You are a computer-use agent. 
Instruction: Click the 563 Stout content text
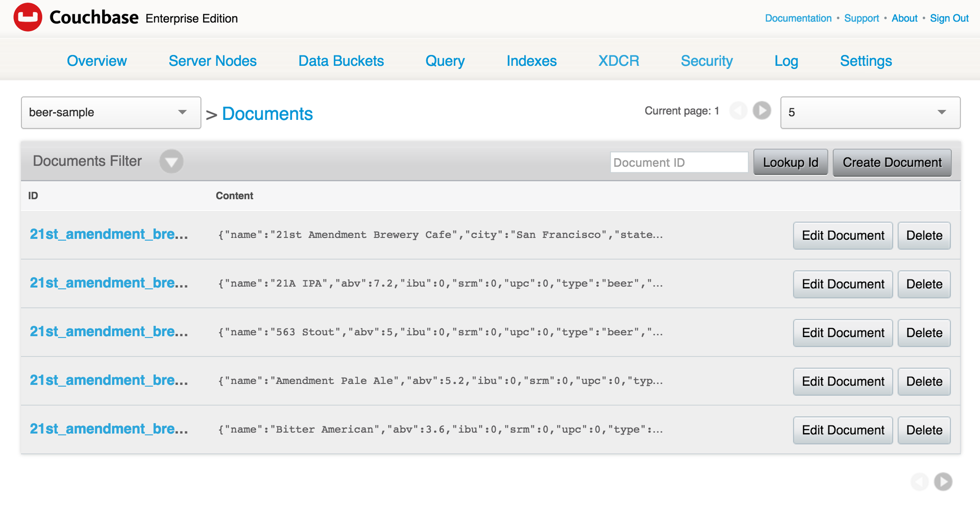(x=440, y=333)
